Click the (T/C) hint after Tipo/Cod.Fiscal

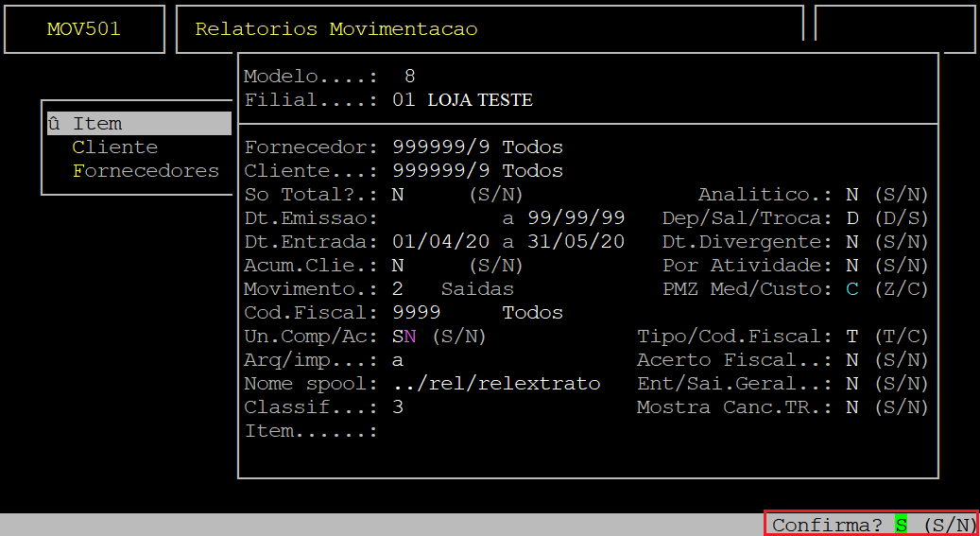901,337
